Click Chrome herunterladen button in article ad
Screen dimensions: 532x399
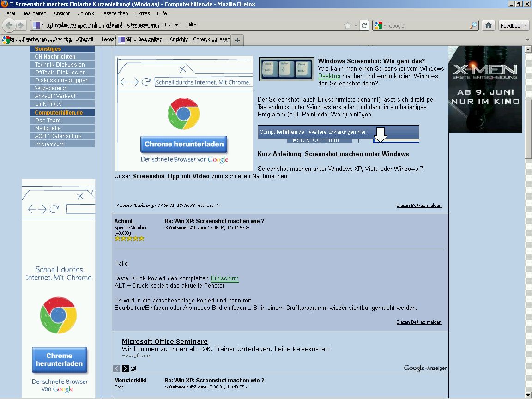point(184,144)
